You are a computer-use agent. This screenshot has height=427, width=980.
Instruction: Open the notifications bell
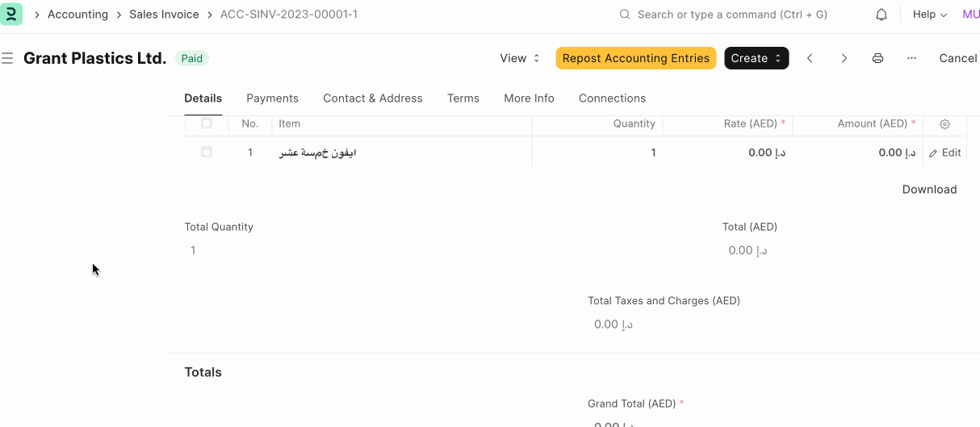pyautogui.click(x=882, y=15)
